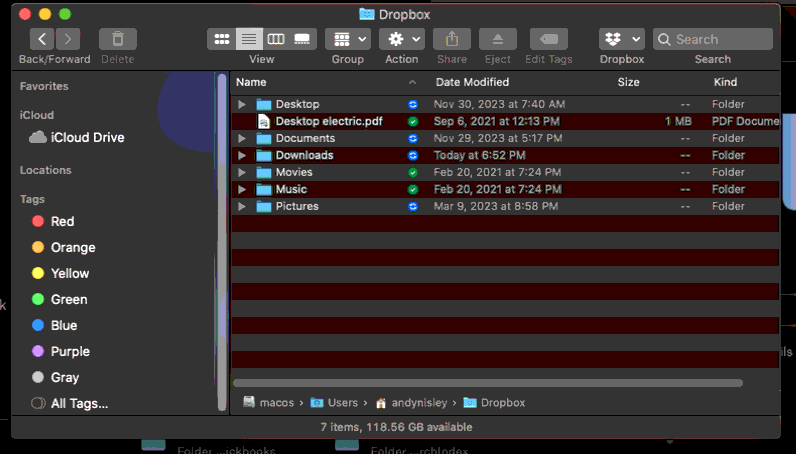This screenshot has height=454, width=796.
Task: Go forward with the Forward arrow button
Action: (68, 39)
